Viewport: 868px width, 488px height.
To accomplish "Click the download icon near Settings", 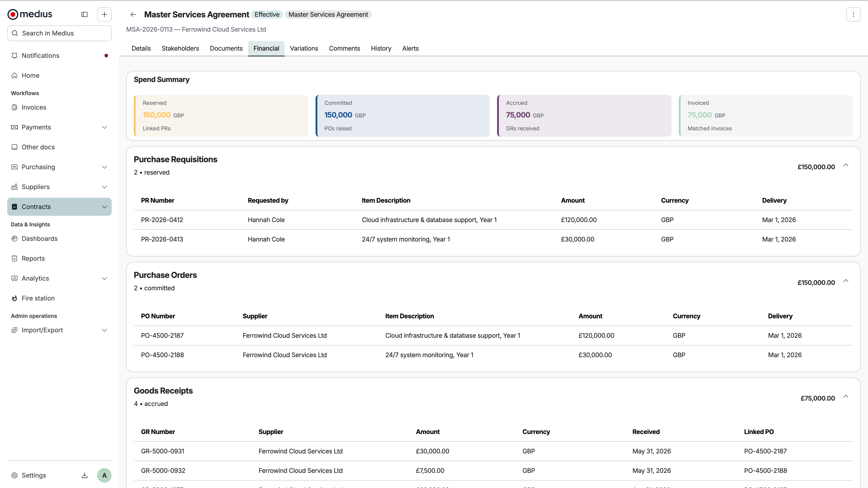I will point(85,475).
